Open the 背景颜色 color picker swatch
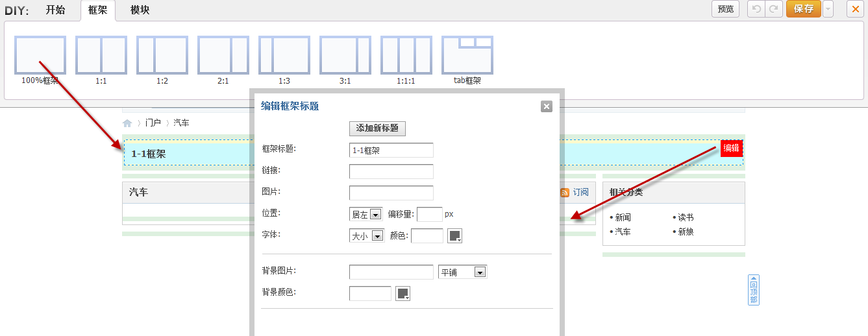The height and width of the screenshot is (336, 868). (403, 294)
